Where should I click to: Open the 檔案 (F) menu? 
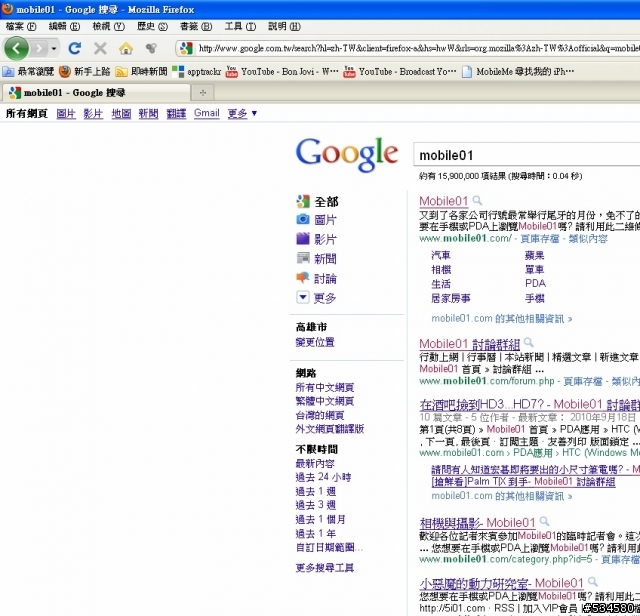pyautogui.click(x=21, y=27)
